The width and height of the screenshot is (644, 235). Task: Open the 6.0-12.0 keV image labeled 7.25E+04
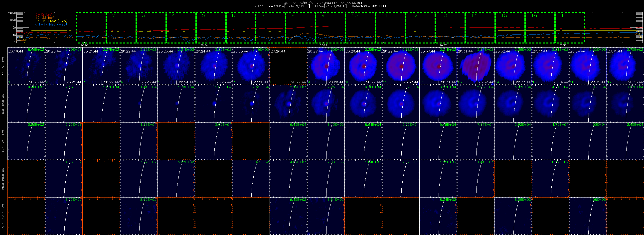326,103
